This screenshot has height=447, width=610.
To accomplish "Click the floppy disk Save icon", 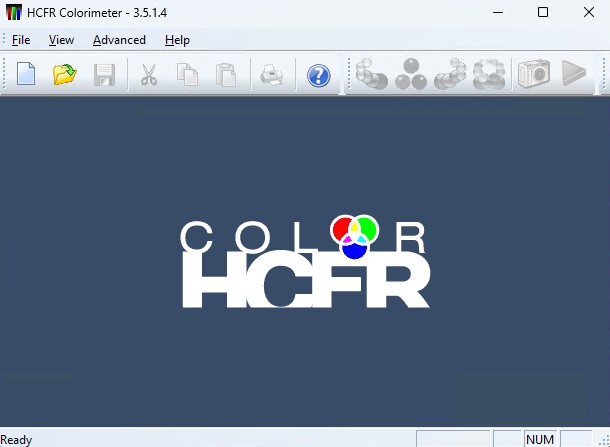I will [105, 74].
